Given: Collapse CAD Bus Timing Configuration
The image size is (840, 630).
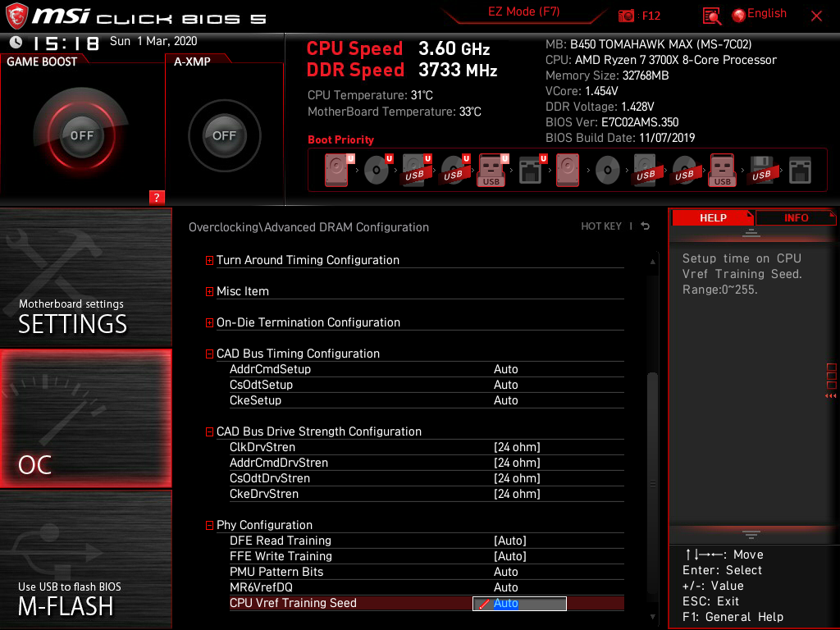Looking at the screenshot, I should 209,354.
